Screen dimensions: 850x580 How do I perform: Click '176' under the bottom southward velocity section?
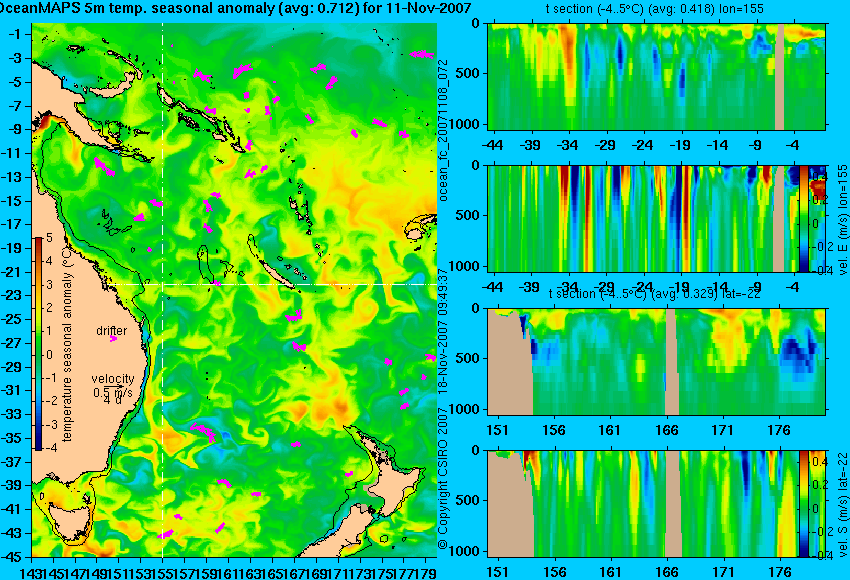779,572
